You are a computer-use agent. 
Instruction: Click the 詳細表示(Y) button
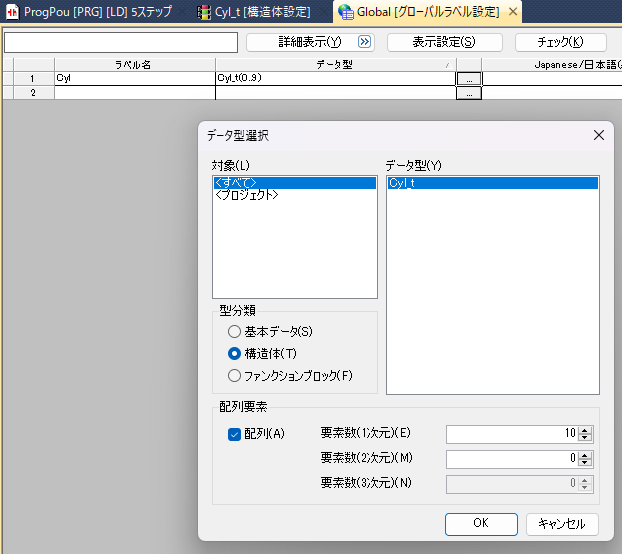[x=310, y=42]
